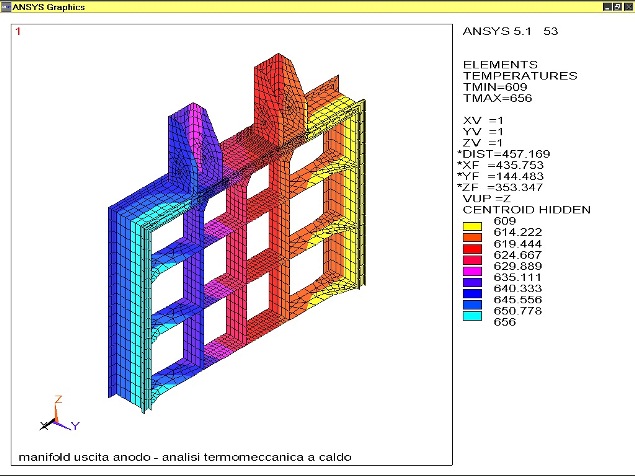Click the dark blue 640.333 legend swatch
635x476 pixels.
click(472, 293)
